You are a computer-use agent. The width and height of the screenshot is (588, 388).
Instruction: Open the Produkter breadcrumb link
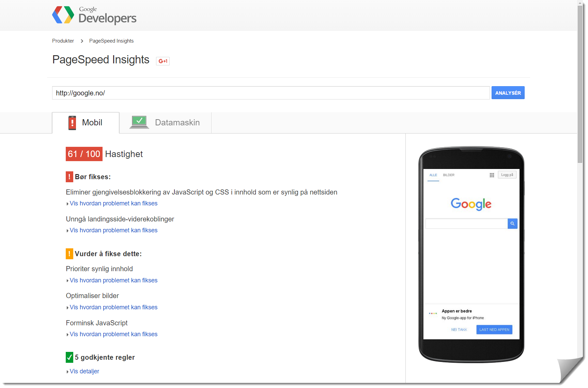pyautogui.click(x=63, y=41)
